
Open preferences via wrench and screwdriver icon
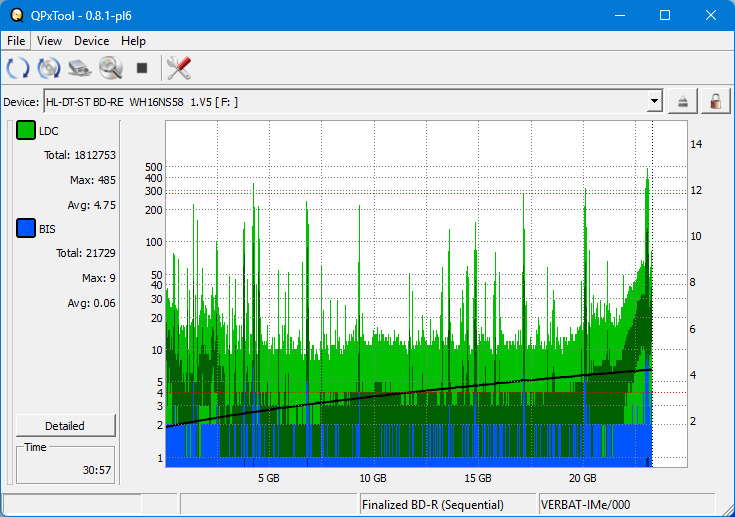pos(179,68)
